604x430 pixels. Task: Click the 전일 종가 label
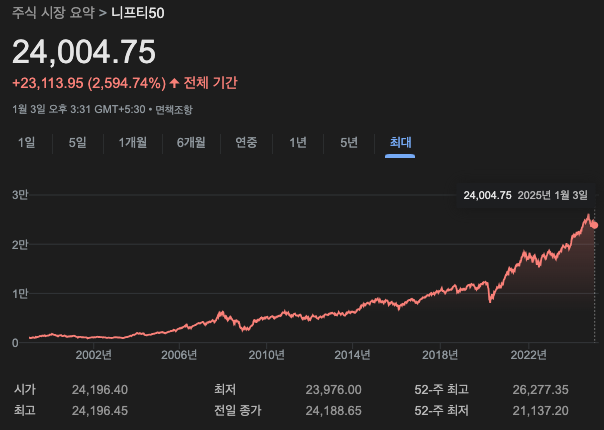pos(238,410)
